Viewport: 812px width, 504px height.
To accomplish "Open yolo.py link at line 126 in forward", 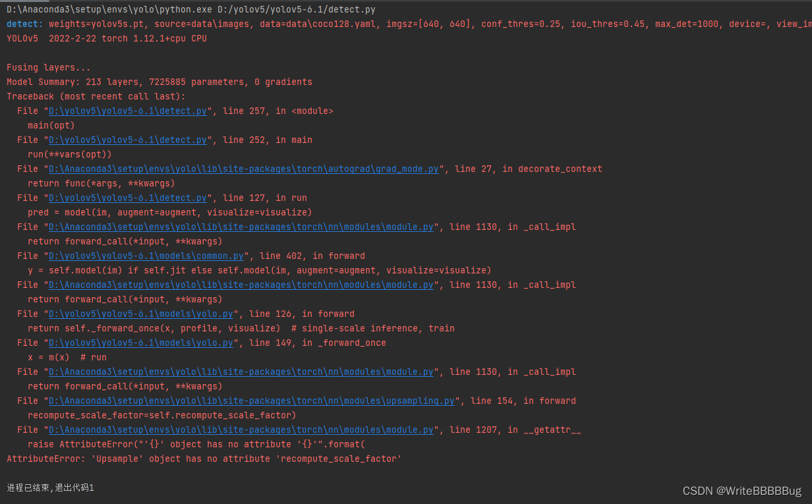I will 140,314.
